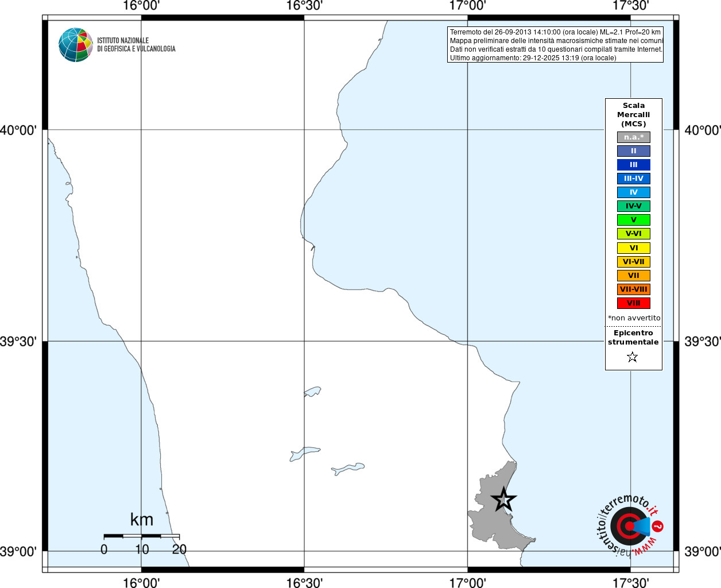
Task: Click the V-VI intensity legend swatch
Action: pyautogui.click(x=634, y=234)
